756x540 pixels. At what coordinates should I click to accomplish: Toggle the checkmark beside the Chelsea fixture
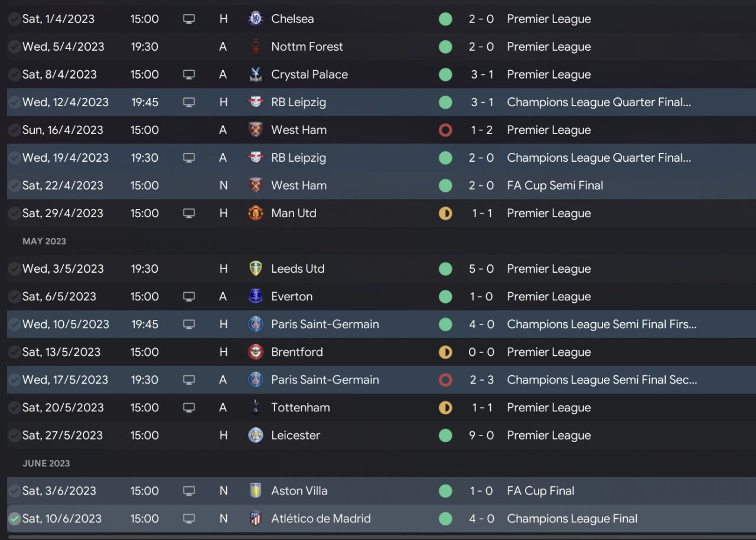click(x=14, y=19)
